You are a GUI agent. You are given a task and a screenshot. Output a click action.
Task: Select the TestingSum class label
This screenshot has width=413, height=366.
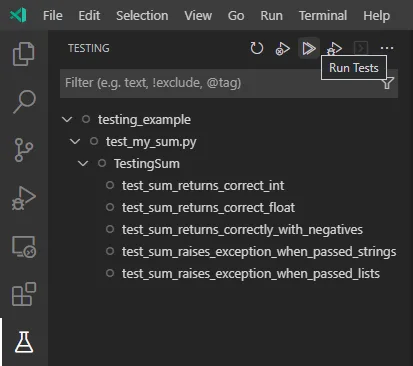pos(147,164)
